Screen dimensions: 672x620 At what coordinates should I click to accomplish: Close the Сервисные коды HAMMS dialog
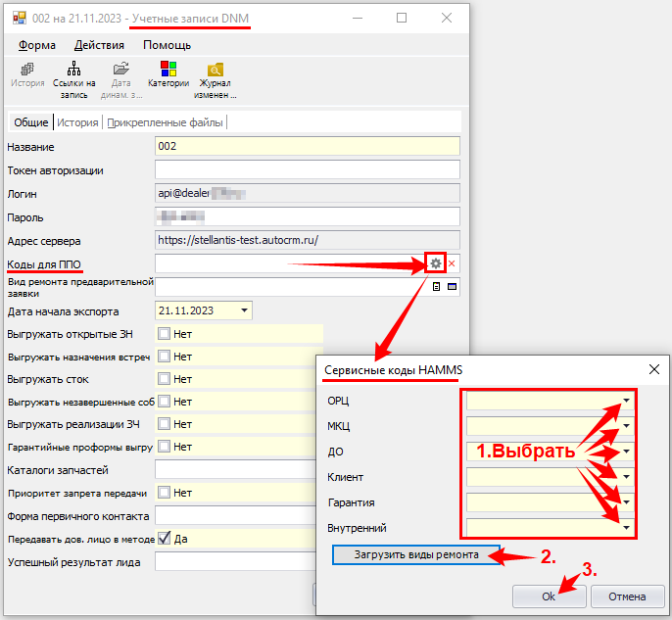[x=653, y=368]
